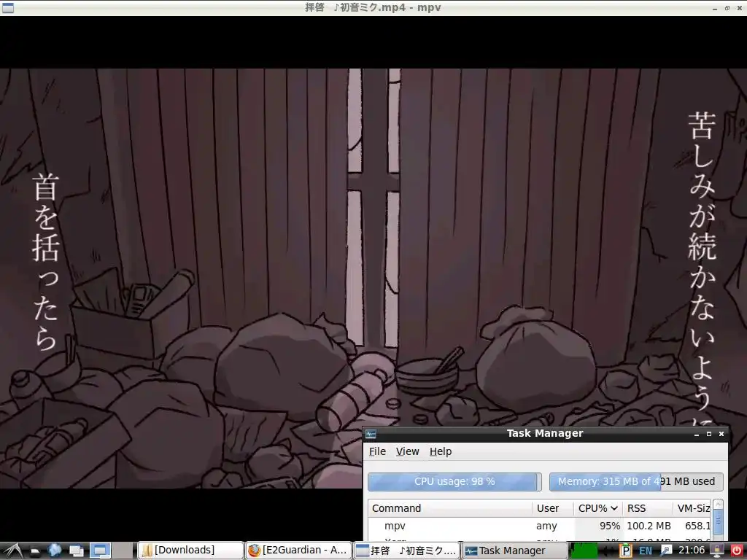747x560 pixels.
Task: Open the green CPU monitor graph in the panel
Action: point(584,551)
